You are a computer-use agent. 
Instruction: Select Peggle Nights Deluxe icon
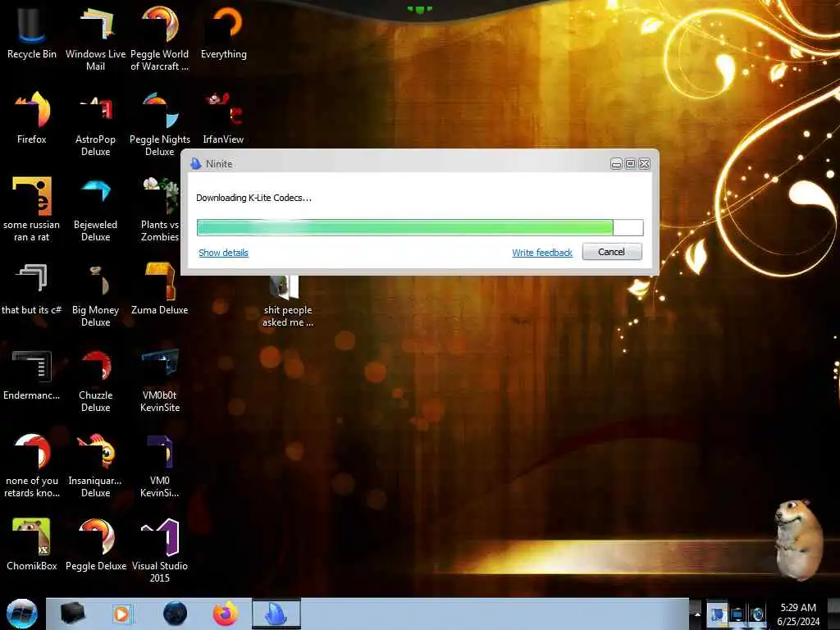[x=159, y=124]
